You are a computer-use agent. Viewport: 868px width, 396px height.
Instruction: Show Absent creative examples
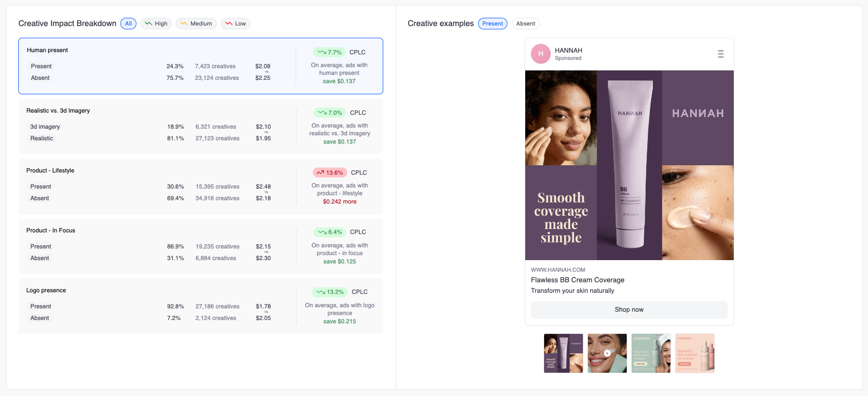click(x=525, y=23)
